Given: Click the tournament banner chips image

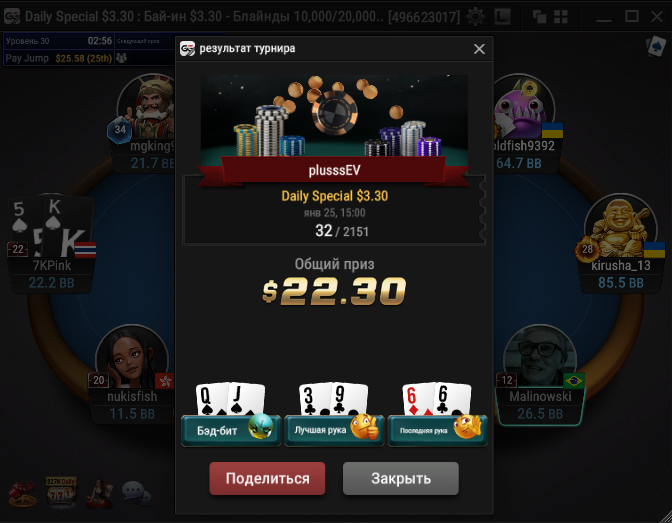Looking at the screenshot, I should 334,116.
